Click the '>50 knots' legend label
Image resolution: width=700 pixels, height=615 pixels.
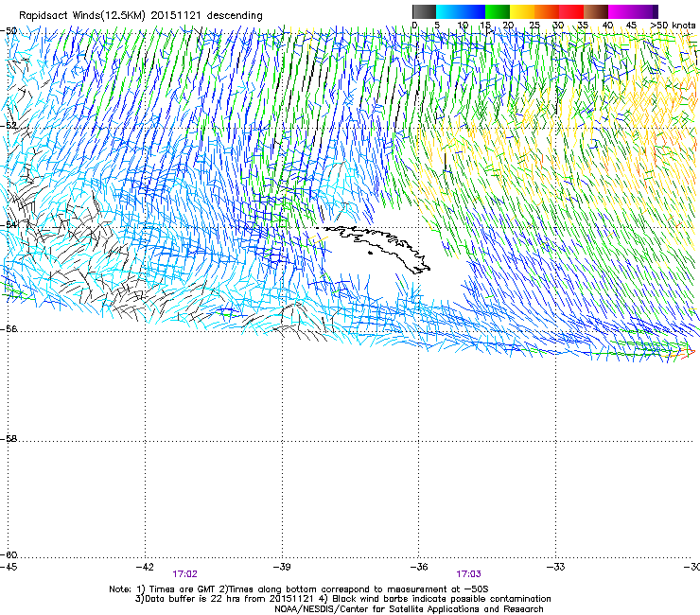coord(673,25)
